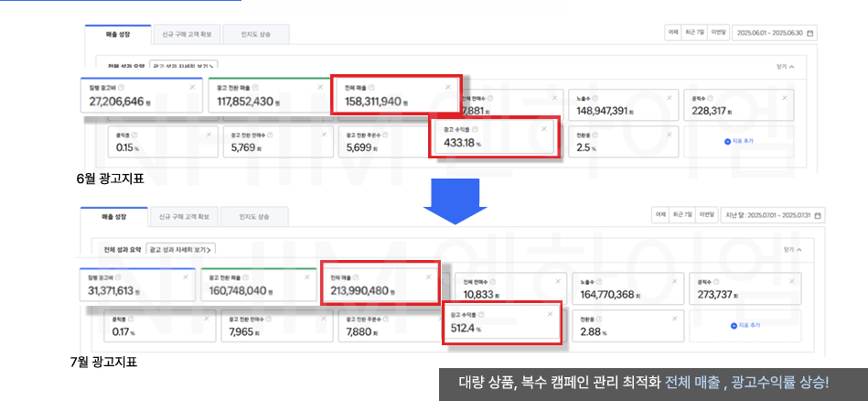Viewport: 868px width, 401px height.
Task: Click 지표 추가 in the June dashboard
Action: (x=738, y=141)
